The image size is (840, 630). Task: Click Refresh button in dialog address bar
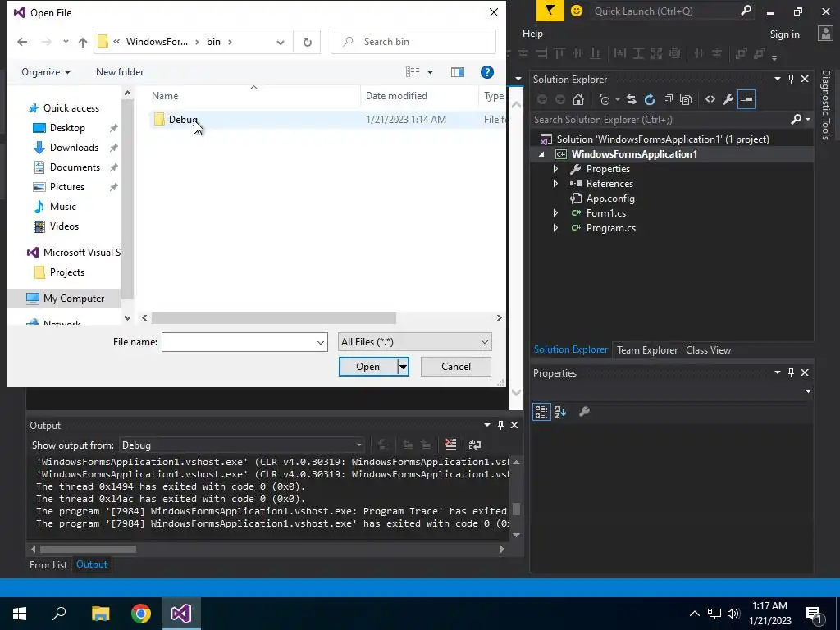308,42
